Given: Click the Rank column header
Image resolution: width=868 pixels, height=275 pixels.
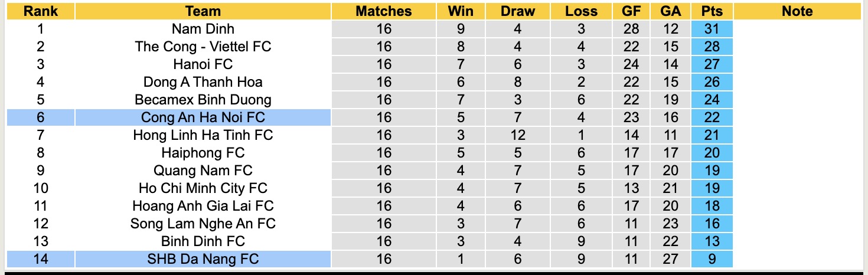Looking at the screenshot, I should [41, 11].
